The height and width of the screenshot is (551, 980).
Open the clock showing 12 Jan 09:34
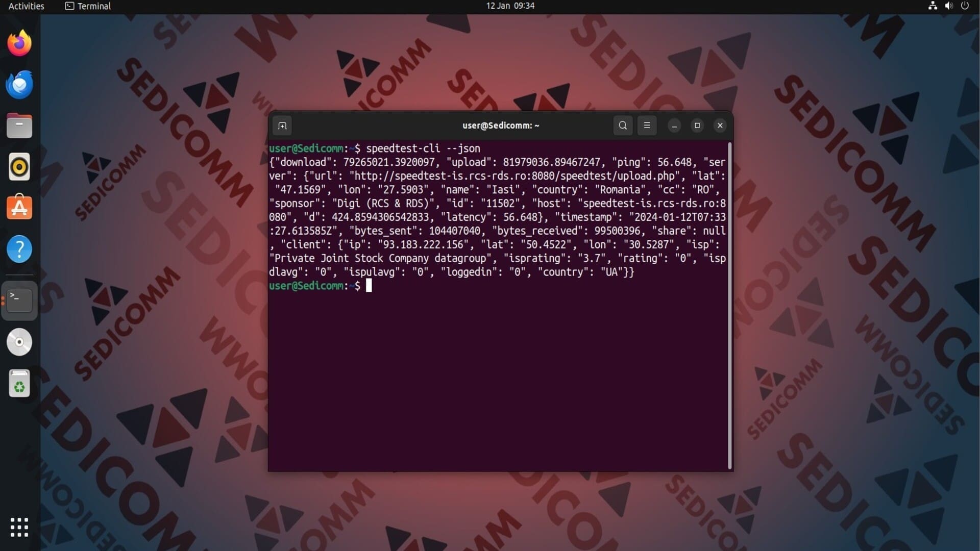[510, 6]
